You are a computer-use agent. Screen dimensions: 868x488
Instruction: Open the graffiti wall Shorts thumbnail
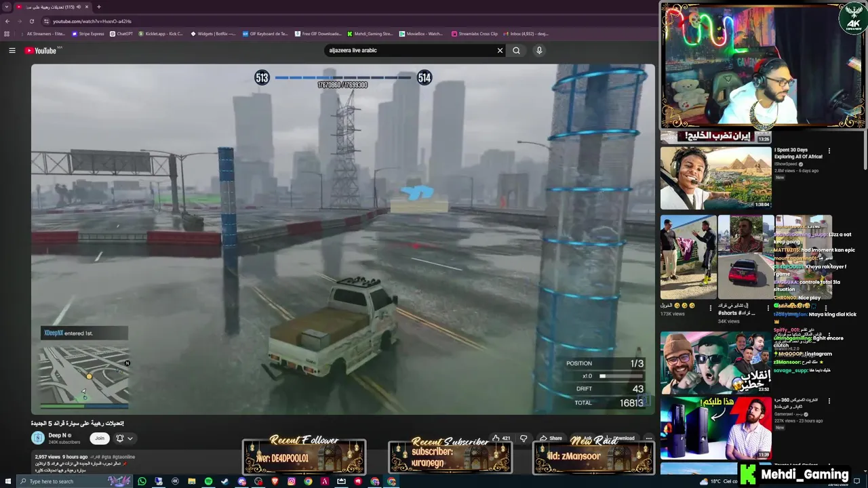689,257
